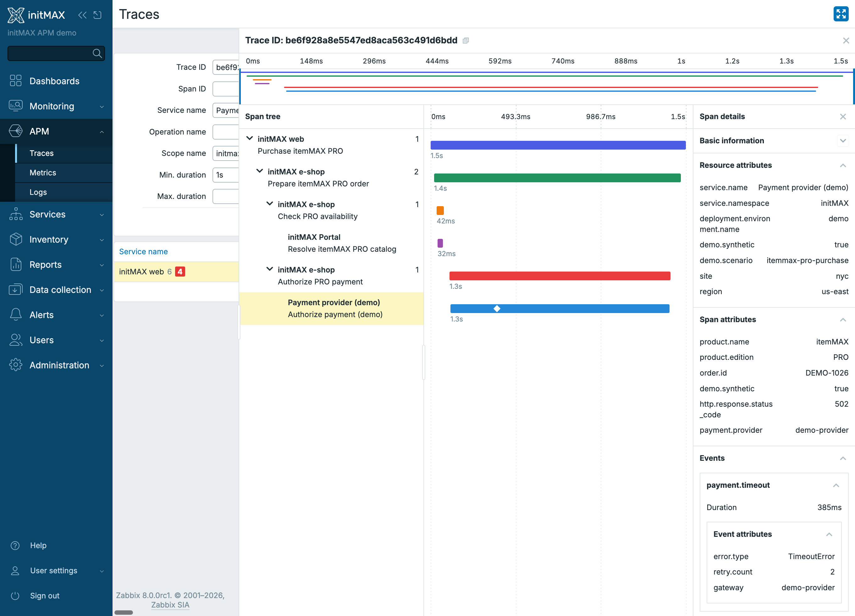The width and height of the screenshot is (855, 616).
Task: Open the Data collection menu section
Action: coord(56,289)
